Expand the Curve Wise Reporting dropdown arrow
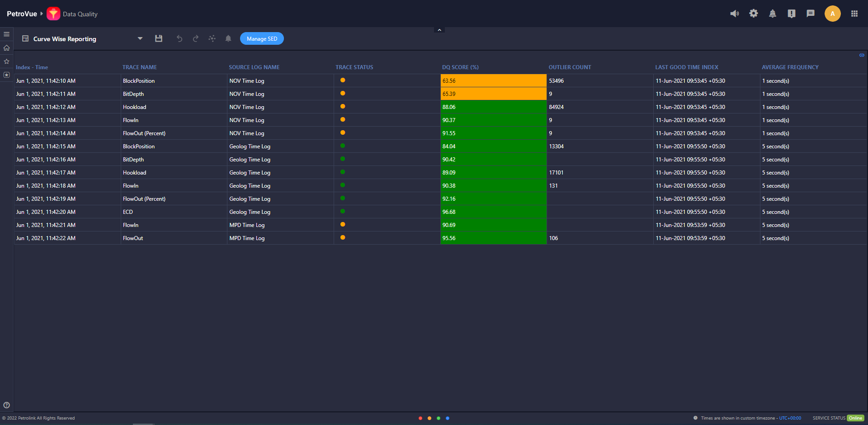The width and height of the screenshot is (868, 425). pyautogui.click(x=140, y=39)
